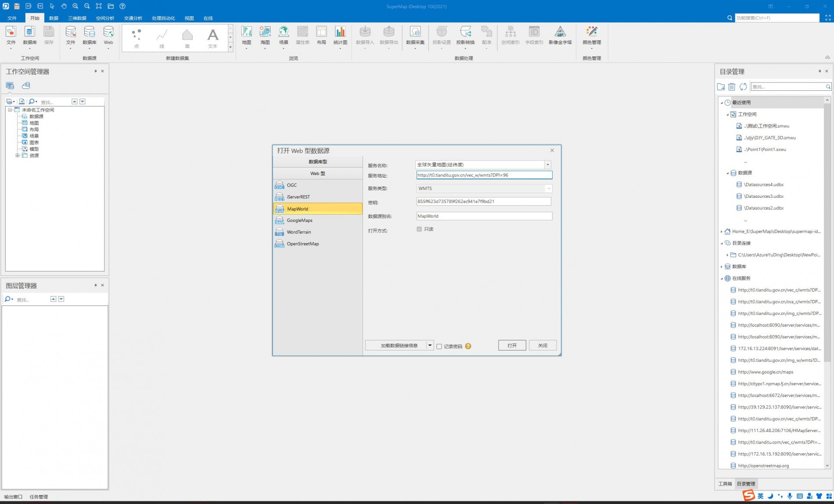Open the 场景 (Scene) ribbon tool
This screenshot has width=834, height=504.
pyautogui.click(x=284, y=36)
